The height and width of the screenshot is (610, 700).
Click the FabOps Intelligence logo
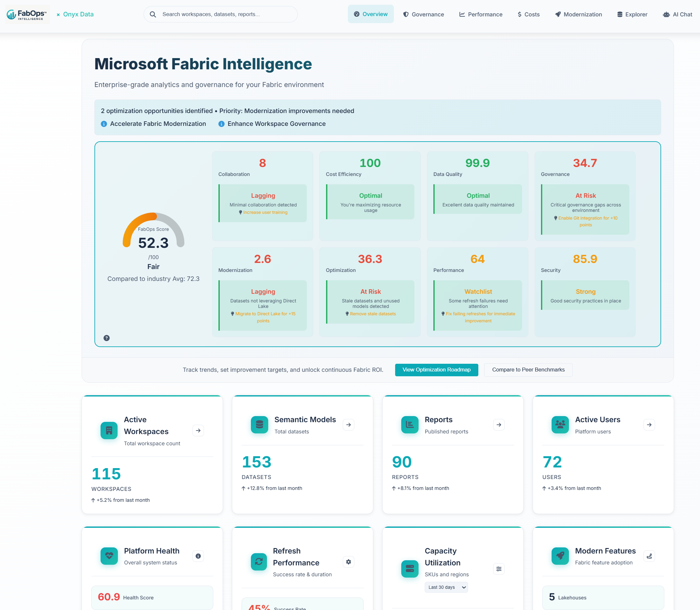point(27,15)
